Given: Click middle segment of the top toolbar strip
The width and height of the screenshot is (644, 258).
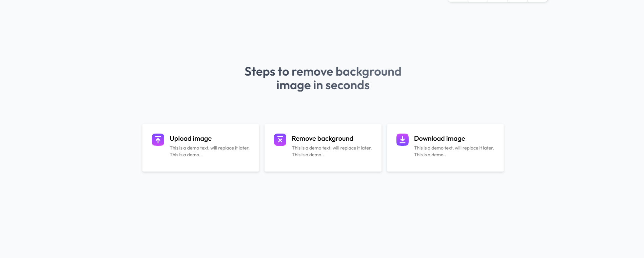Looking at the screenshot, I should tap(497, 1).
